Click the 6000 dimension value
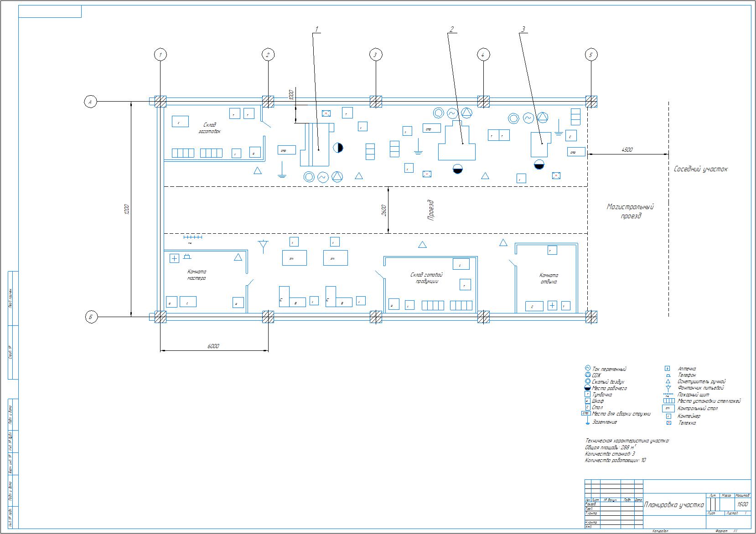The width and height of the screenshot is (756, 534). pos(213,346)
